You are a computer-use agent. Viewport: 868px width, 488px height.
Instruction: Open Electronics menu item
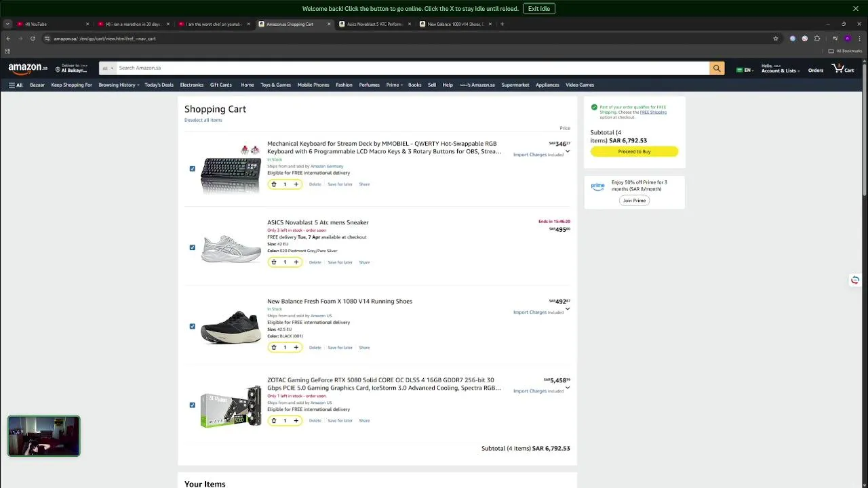click(x=192, y=85)
